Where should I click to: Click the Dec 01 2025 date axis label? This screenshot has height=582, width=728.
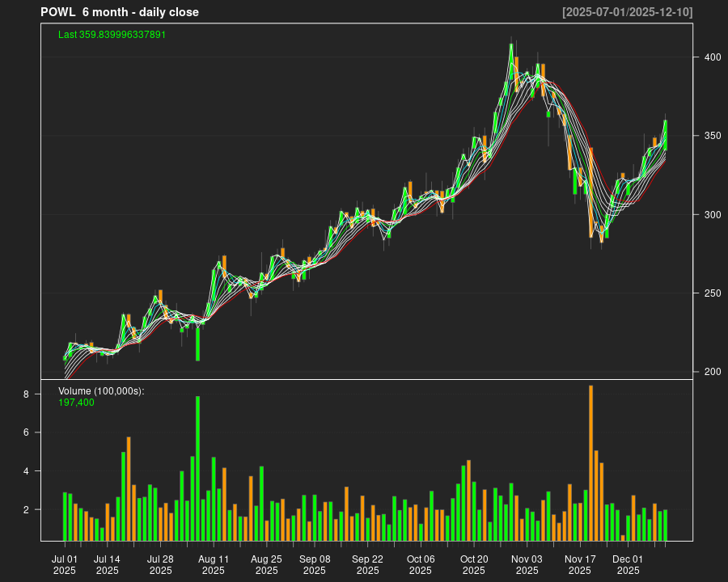(628, 564)
